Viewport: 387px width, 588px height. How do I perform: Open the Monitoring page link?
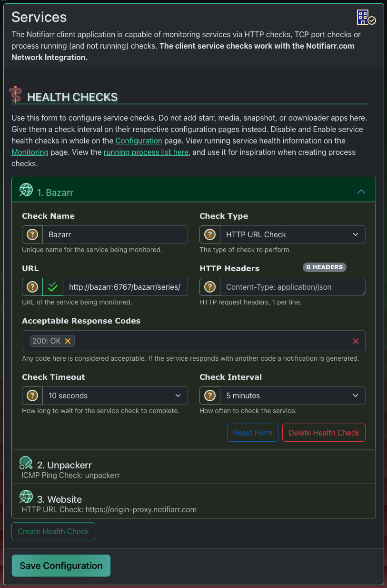tap(30, 152)
